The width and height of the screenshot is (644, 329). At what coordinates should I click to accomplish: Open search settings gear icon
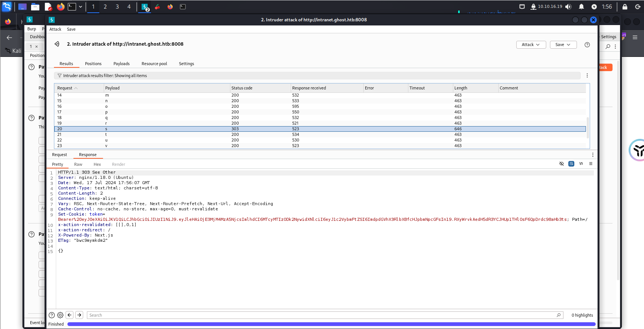click(x=60, y=315)
